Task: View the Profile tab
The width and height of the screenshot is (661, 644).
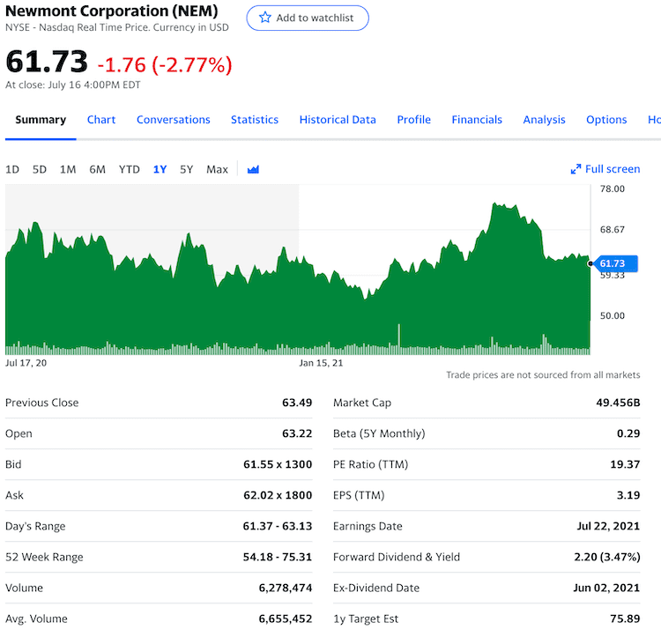Action: coord(414,120)
